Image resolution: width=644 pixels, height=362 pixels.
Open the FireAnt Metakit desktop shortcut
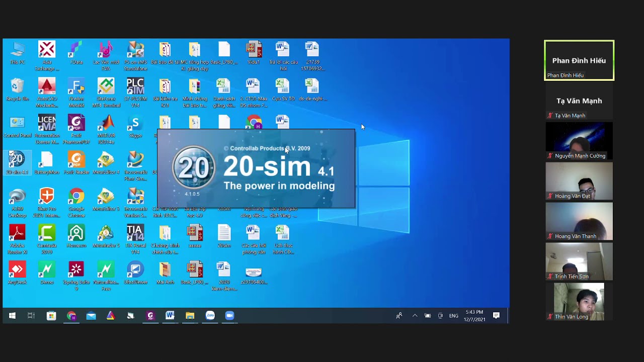pyautogui.click(x=76, y=93)
